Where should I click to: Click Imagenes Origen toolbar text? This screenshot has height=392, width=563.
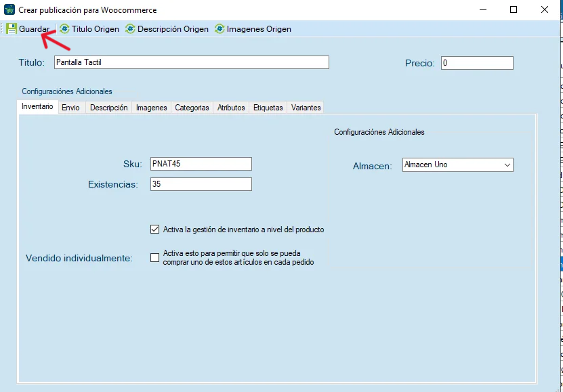(x=259, y=29)
